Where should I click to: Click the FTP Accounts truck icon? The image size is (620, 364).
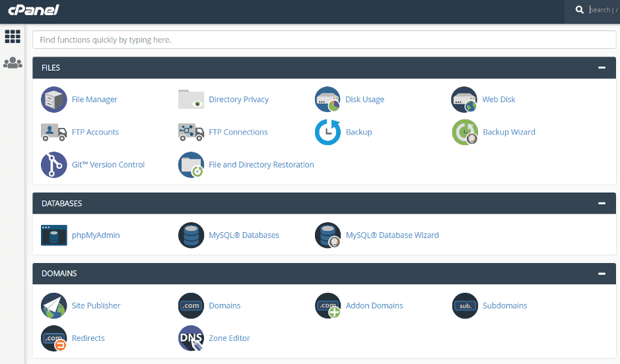(53, 132)
